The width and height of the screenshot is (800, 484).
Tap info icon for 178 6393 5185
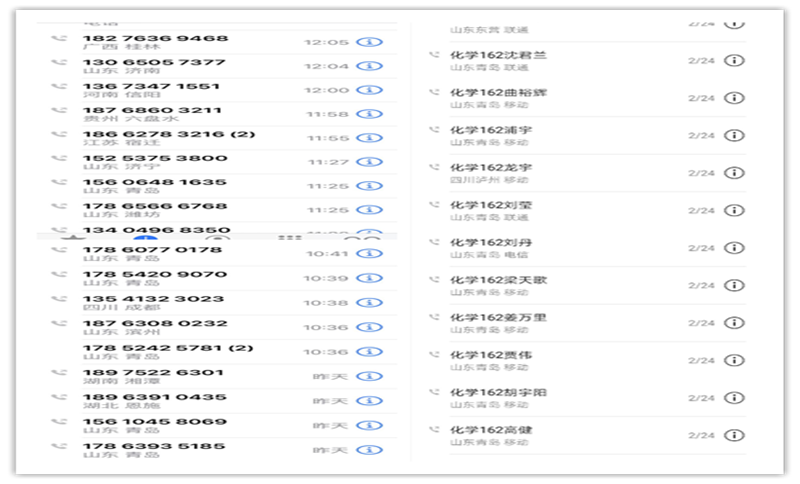[x=370, y=450]
